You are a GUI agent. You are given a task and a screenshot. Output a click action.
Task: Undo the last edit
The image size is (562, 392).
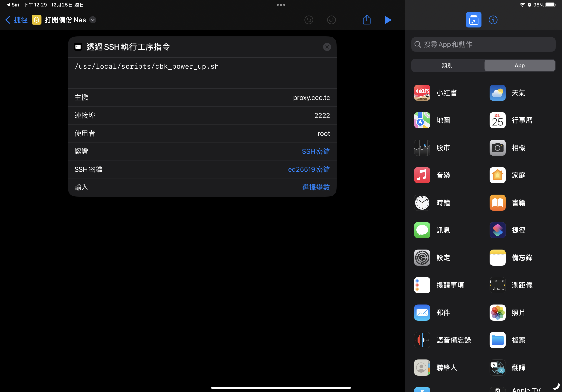(x=309, y=20)
